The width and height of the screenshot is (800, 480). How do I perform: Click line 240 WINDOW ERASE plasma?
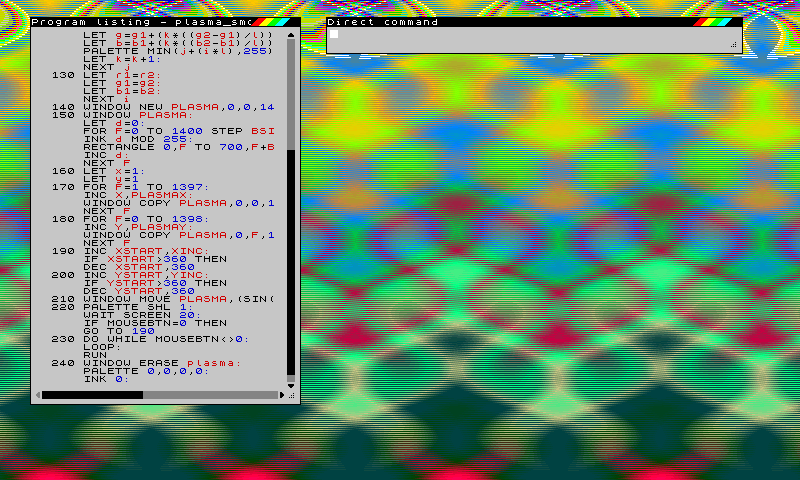click(x=150, y=363)
